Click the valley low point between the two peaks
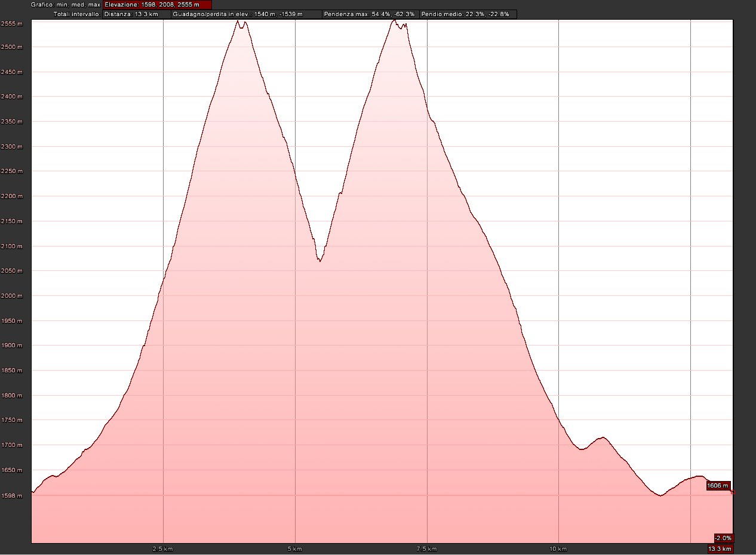This screenshot has height=555, width=756. (320, 261)
